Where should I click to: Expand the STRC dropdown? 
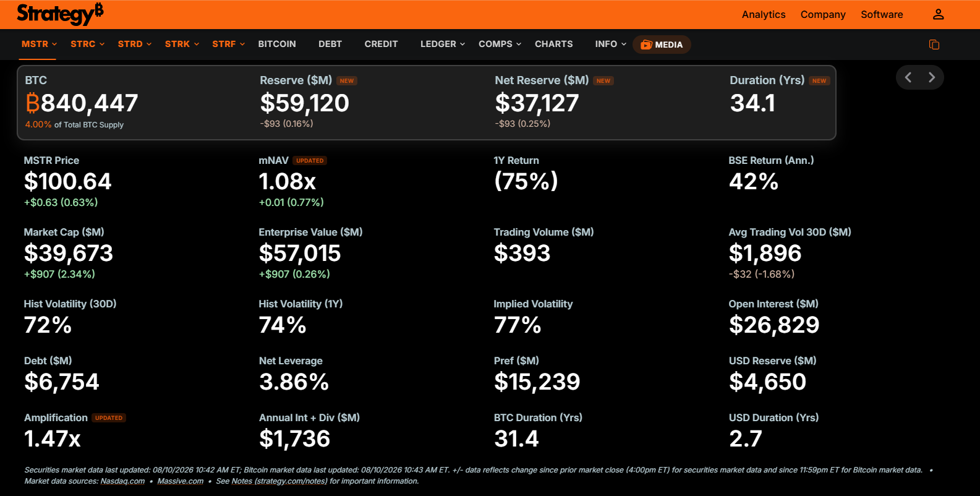(x=87, y=44)
